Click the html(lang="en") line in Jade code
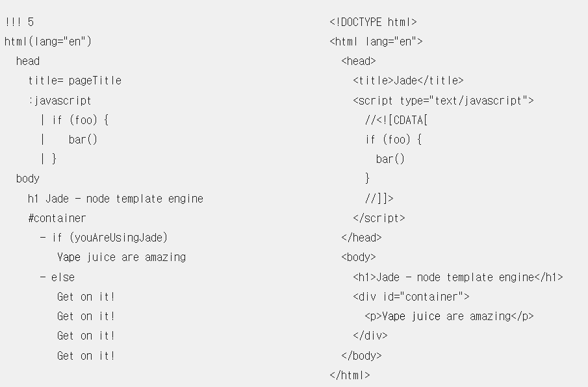The width and height of the screenshot is (588, 387). (48, 41)
